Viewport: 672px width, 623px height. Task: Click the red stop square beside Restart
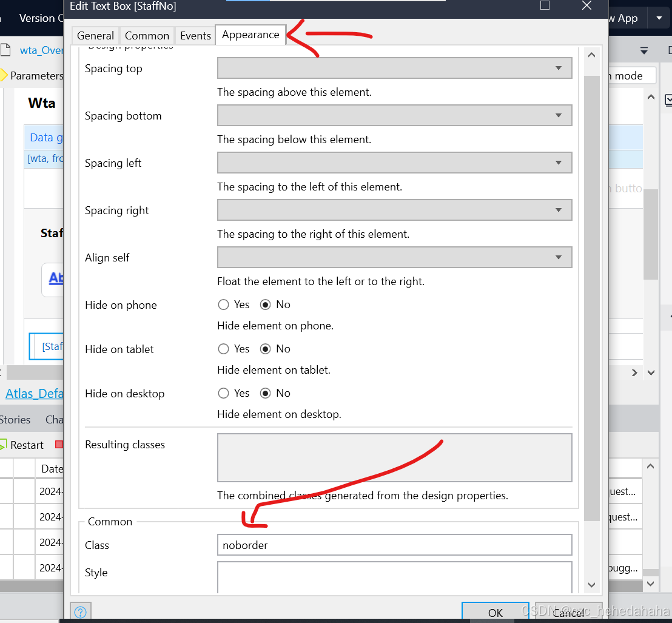(59, 445)
